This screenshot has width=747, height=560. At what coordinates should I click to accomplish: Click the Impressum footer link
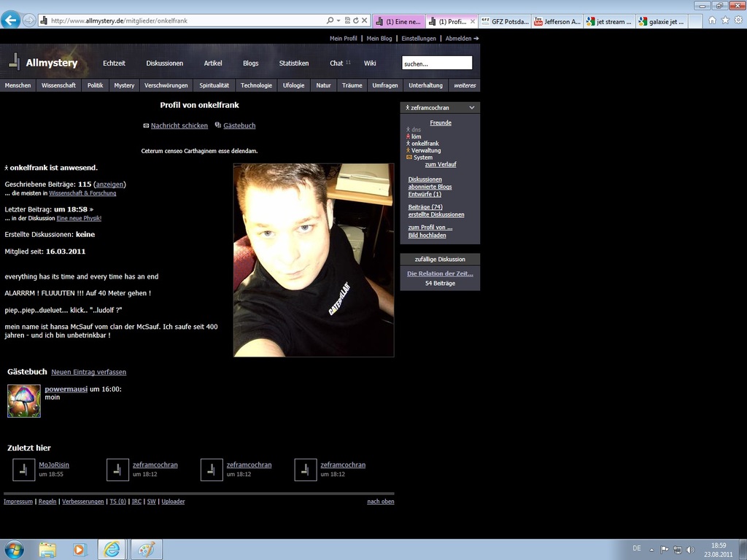[x=18, y=502]
